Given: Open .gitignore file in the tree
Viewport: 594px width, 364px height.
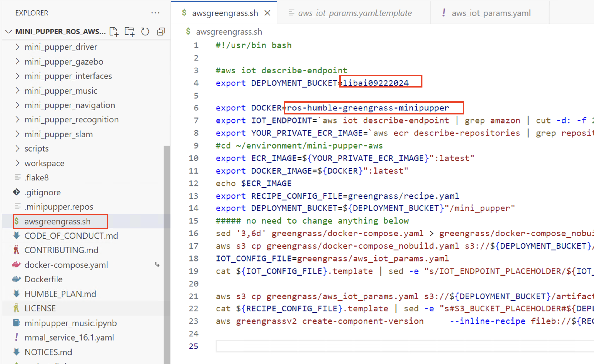Looking at the screenshot, I should (x=42, y=192).
